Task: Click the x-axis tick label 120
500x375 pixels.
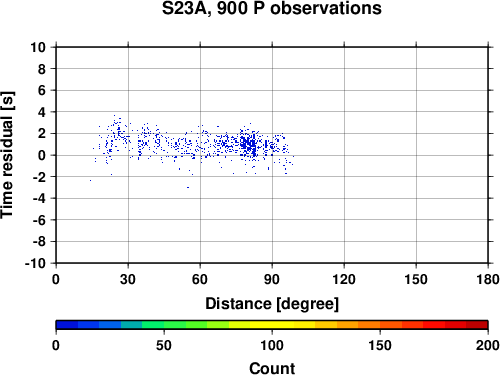Action: click(344, 279)
